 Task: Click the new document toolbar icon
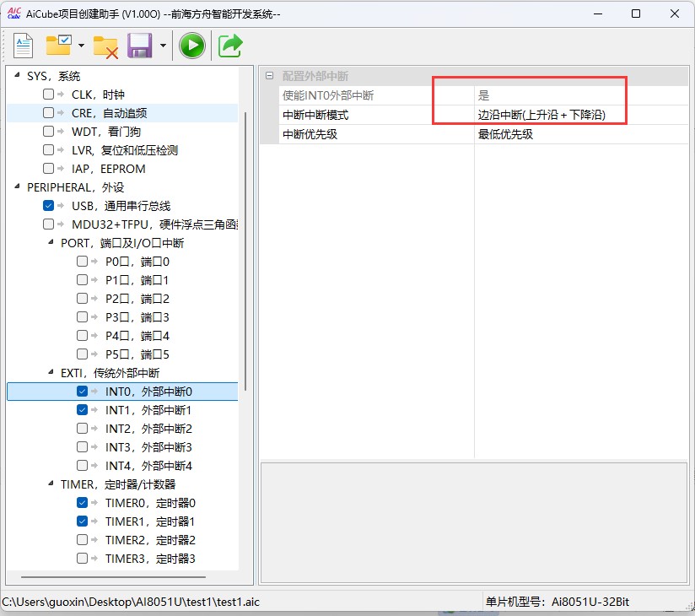coord(23,46)
